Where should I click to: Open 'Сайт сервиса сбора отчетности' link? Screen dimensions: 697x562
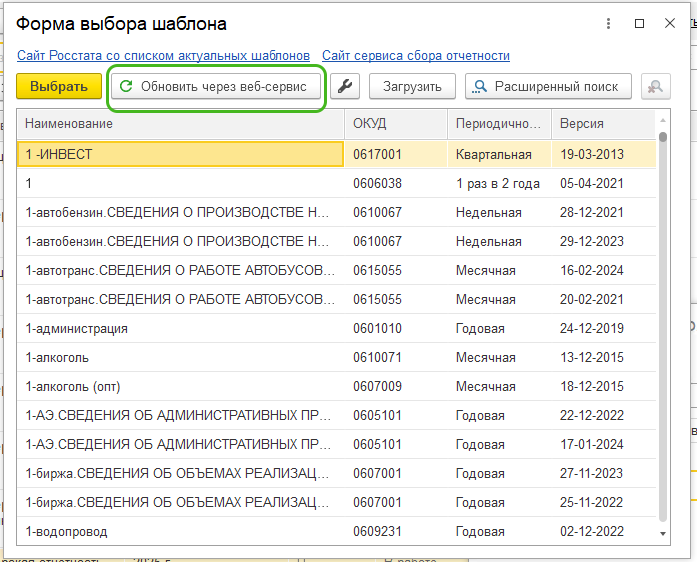(x=416, y=56)
